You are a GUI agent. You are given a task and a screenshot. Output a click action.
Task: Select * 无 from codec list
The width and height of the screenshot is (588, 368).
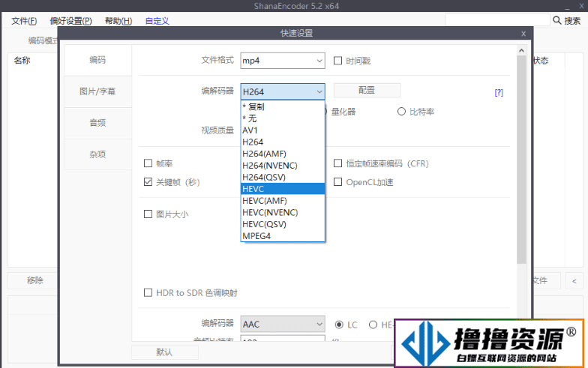point(282,118)
